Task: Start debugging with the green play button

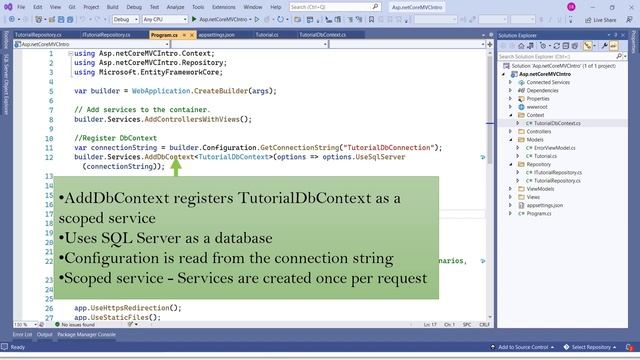Action: [x=194, y=19]
